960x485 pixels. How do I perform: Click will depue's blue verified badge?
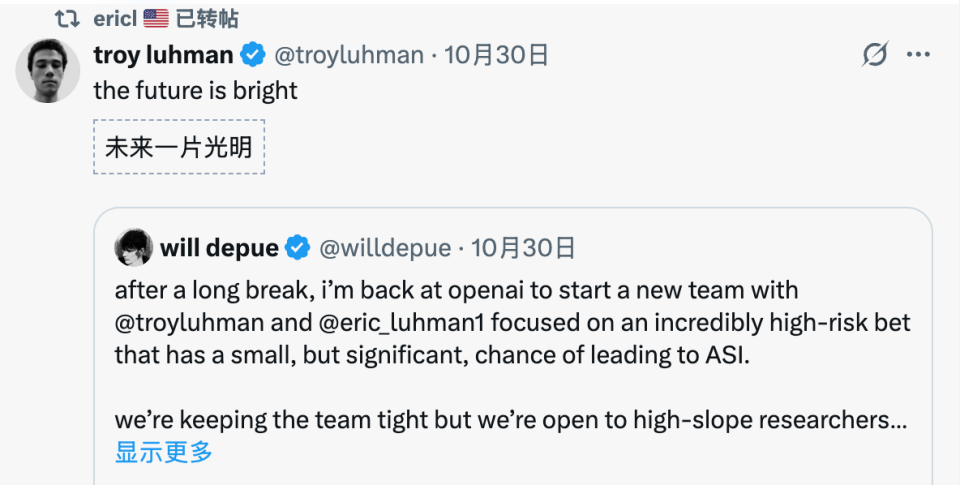298,247
